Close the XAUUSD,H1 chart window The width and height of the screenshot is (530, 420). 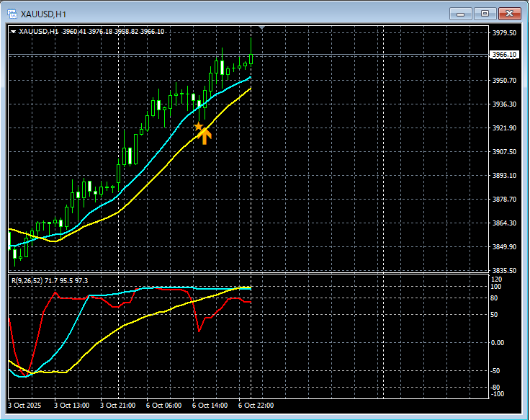click(510, 14)
